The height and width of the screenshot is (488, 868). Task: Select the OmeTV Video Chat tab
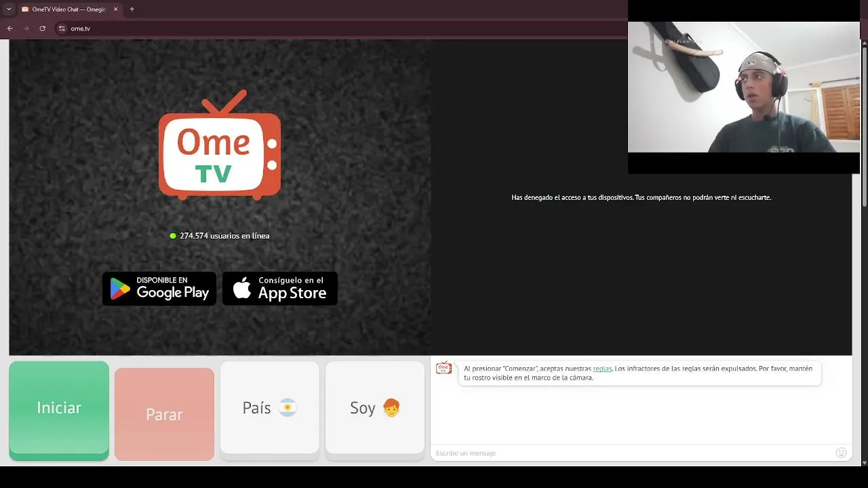tap(69, 9)
